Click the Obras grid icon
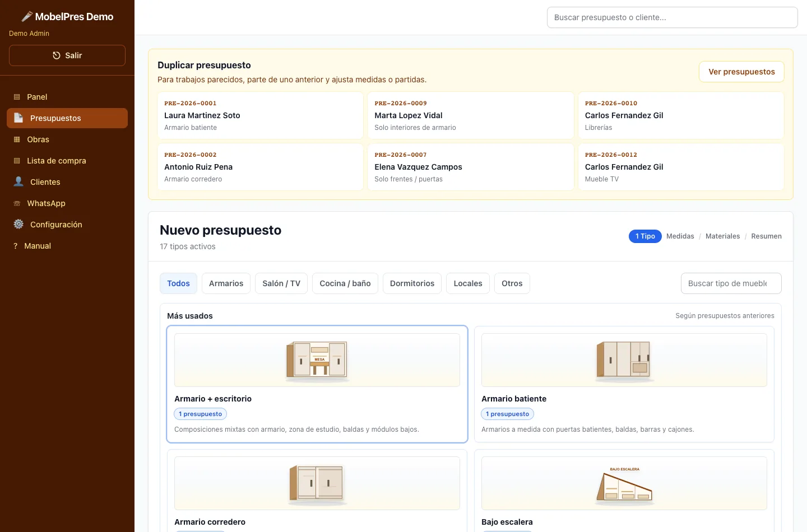807x532 pixels. tap(17, 139)
